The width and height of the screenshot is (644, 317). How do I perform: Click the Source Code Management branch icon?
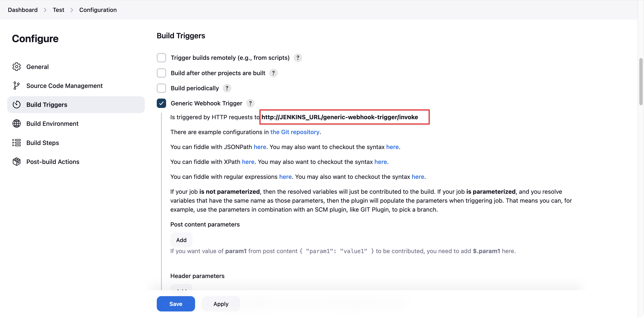[16, 86]
